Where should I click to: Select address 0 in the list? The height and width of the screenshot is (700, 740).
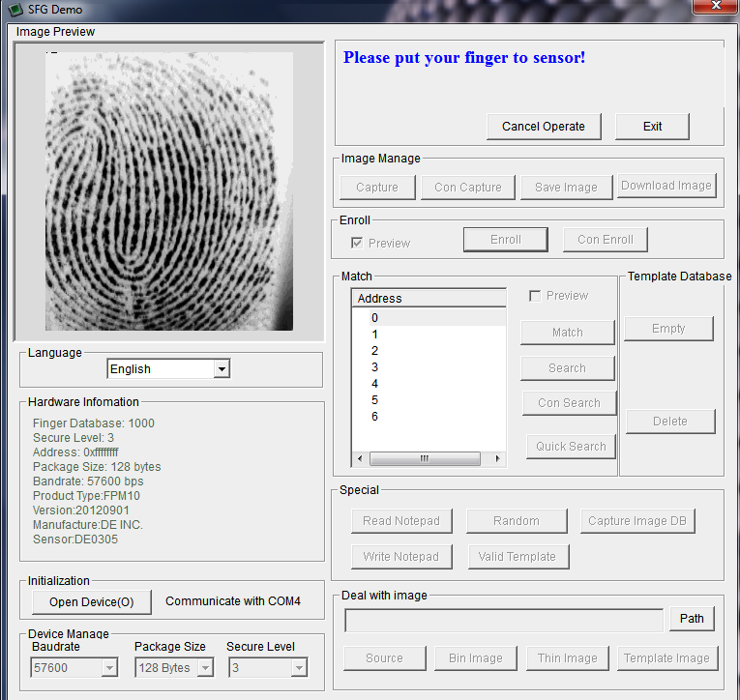429,318
